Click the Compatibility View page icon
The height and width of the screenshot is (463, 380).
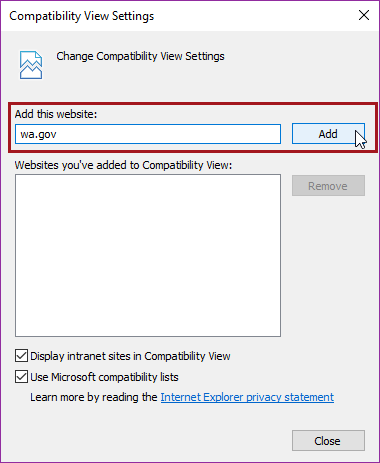click(x=31, y=65)
